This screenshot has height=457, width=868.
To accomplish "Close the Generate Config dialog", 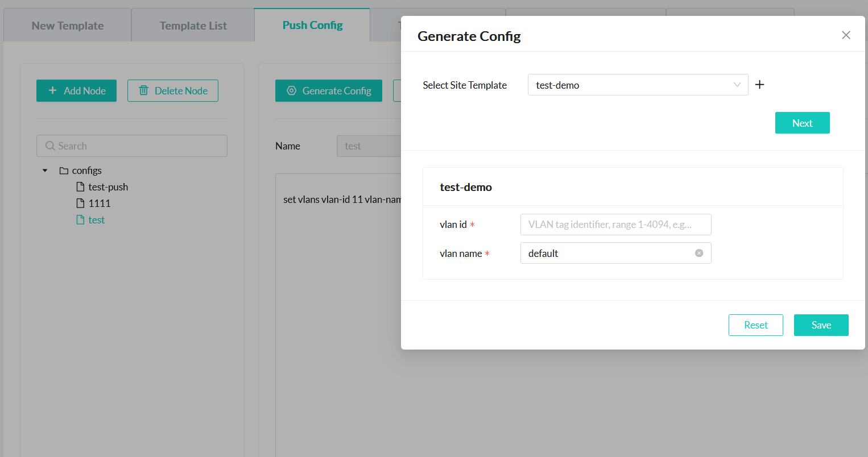I will tap(846, 35).
